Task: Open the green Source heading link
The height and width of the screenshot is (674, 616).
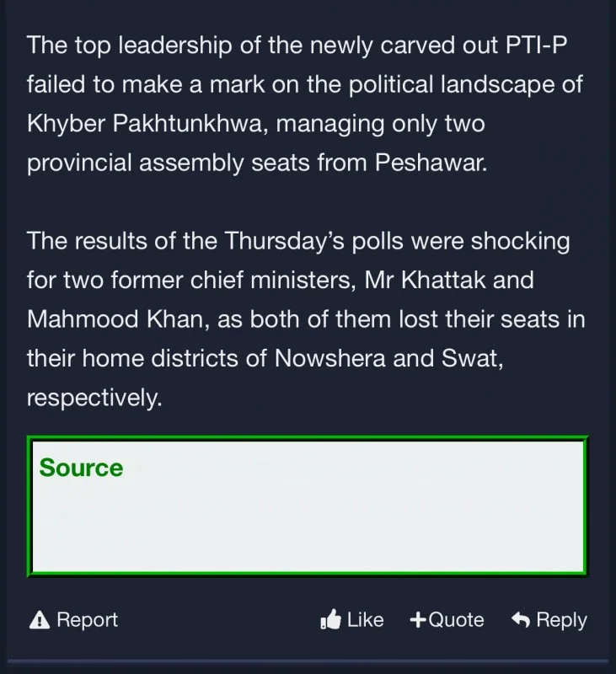Action: [81, 468]
